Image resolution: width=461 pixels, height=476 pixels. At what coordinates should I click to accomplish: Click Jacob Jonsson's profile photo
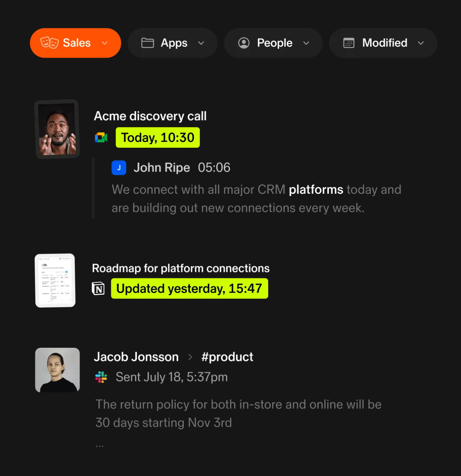click(57, 370)
